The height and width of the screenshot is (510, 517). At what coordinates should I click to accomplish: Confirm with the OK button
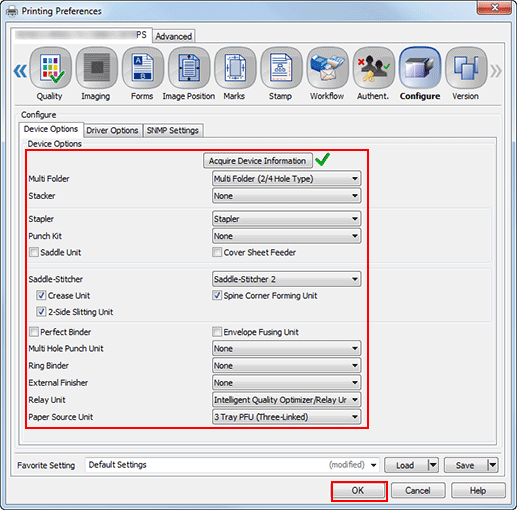pos(358,491)
